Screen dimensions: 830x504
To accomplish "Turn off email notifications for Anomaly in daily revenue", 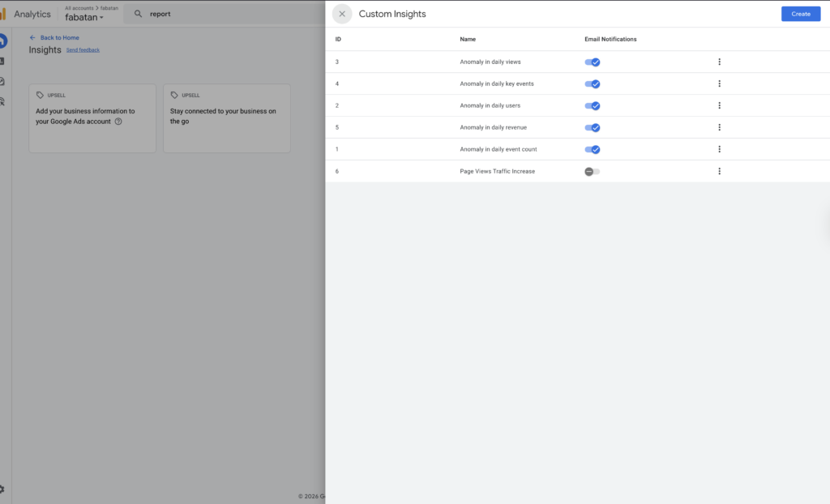I will coord(593,127).
